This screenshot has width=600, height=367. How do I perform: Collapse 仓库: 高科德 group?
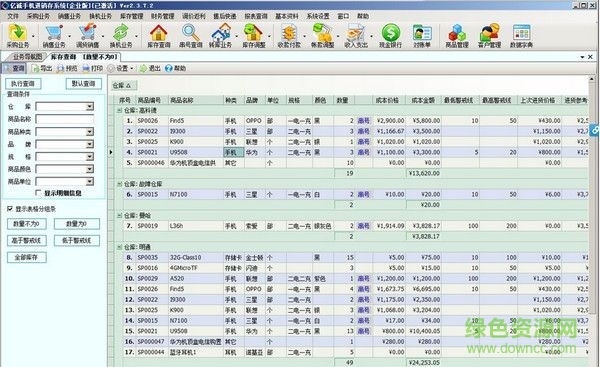click(x=119, y=110)
